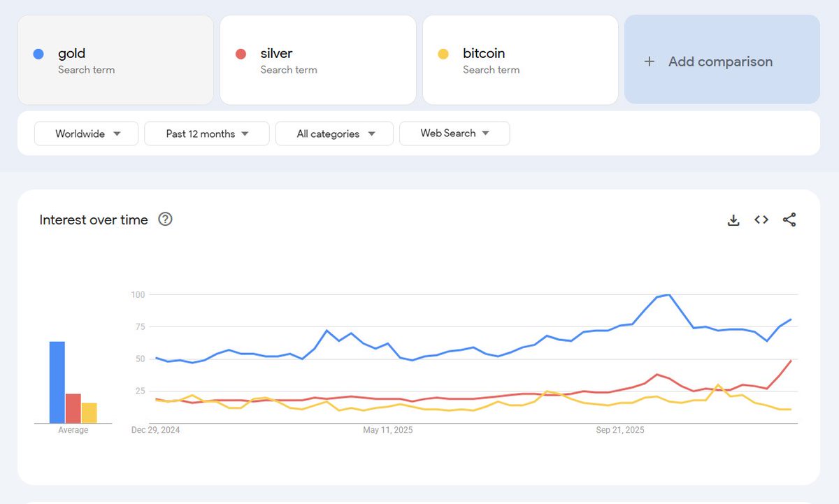839x504 pixels.
Task: Click the blue gold average bar
Action: point(57,382)
